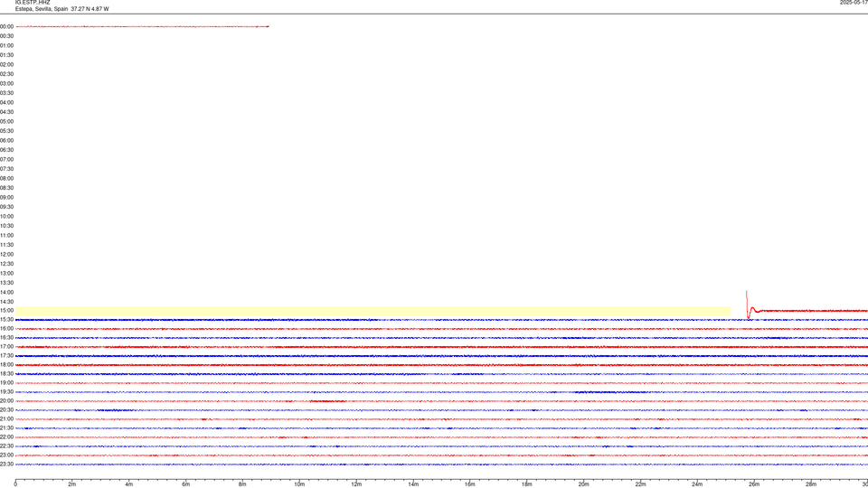Select the 24m axis tick label
The image size is (868, 488).
coord(697,484)
